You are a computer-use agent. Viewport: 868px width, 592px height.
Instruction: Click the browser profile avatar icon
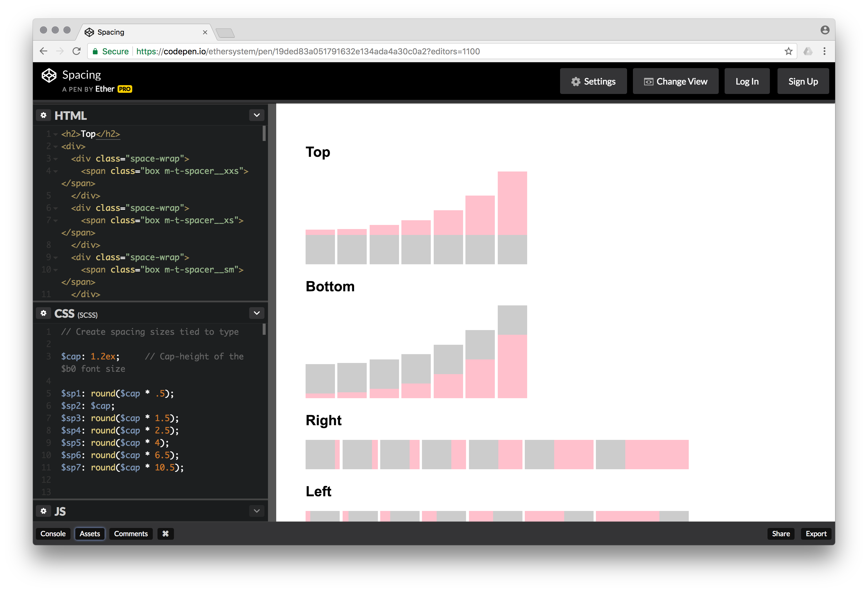pyautogui.click(x=825, y=30)
